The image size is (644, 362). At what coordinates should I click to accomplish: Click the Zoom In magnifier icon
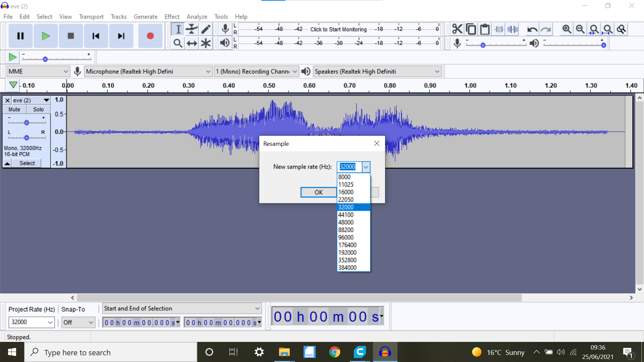click(x=567, y=29)
